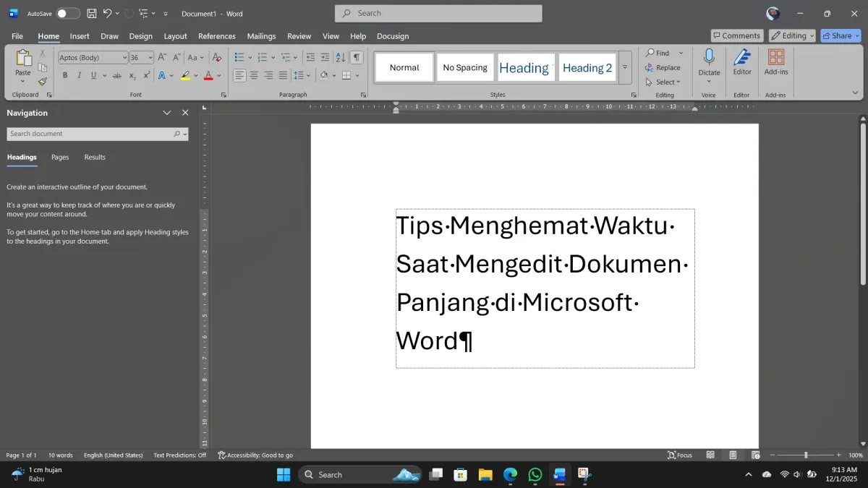
Task: Toggle show/hide paragraph marks
Action: pyautogui.click(x=356, y=57)
